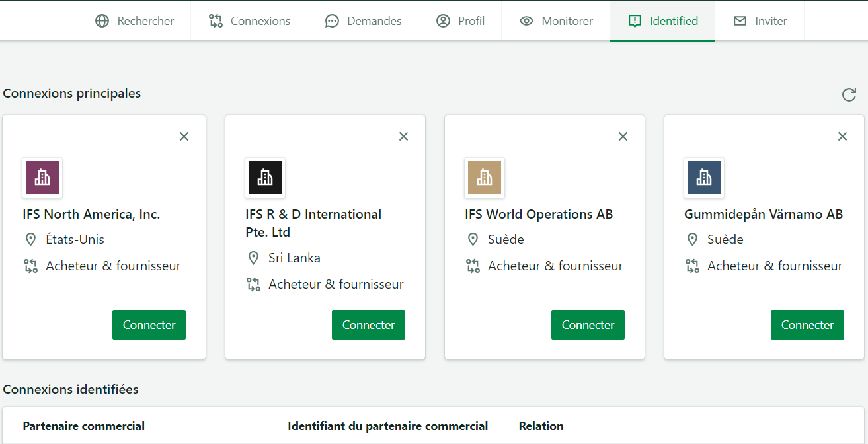Open the Inviter tab
Screen dimensions: 868x444
pos(760,21)
